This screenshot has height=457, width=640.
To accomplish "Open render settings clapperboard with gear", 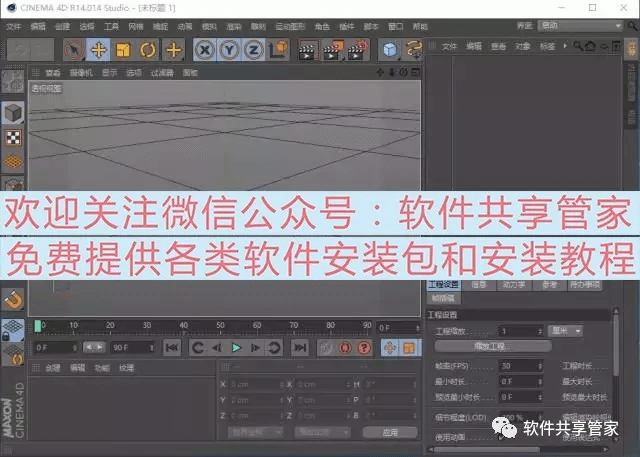I will coord(358,50).
